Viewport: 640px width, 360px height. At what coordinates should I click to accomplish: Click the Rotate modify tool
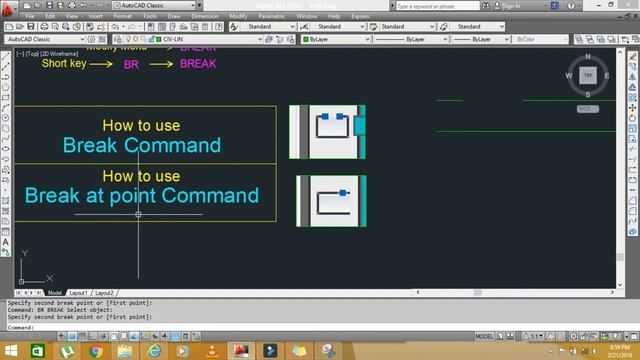click(x=632, y=118)
